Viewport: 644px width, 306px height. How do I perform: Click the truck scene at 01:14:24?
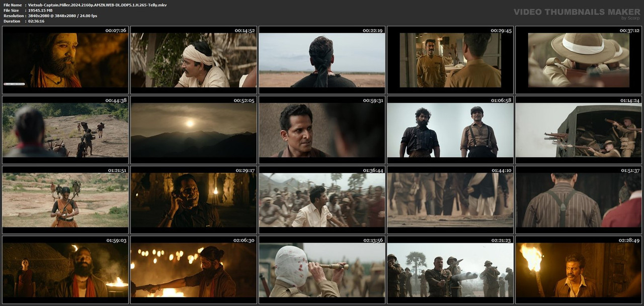click(x=579, y=130)
